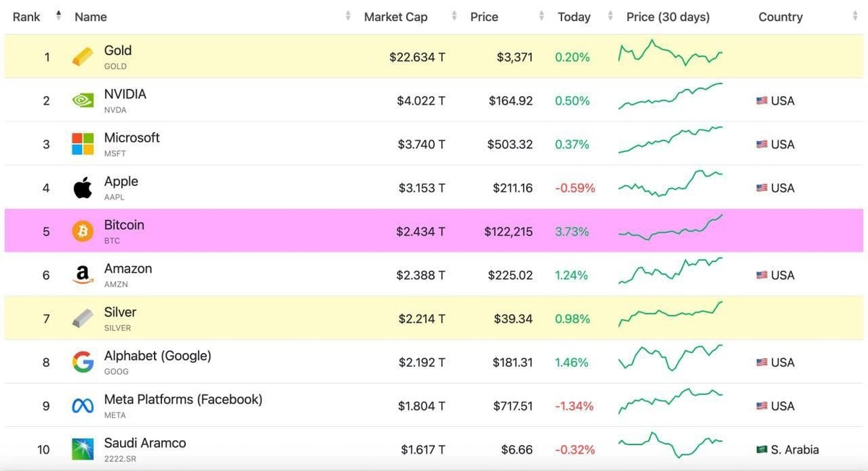Sort by Price column header
Viewport: 868px width, 471px height.
click(484, 17)
